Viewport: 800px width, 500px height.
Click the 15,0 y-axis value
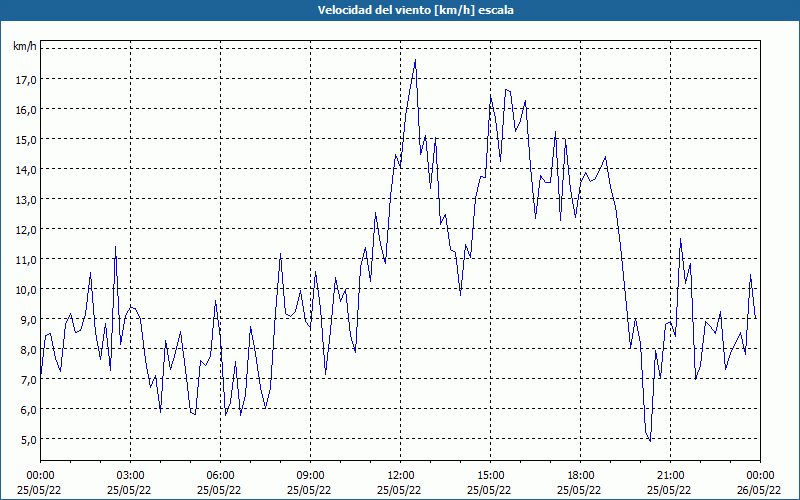click(x=26, y=139)
